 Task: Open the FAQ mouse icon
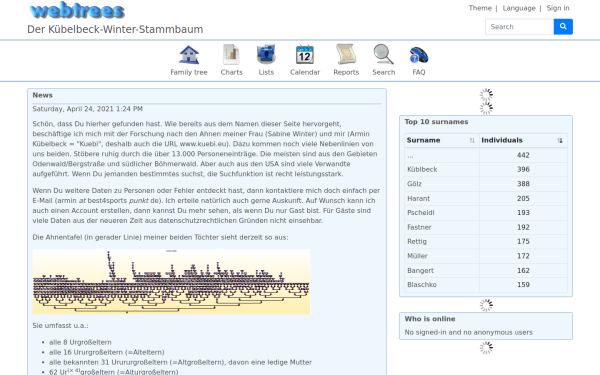419,55
